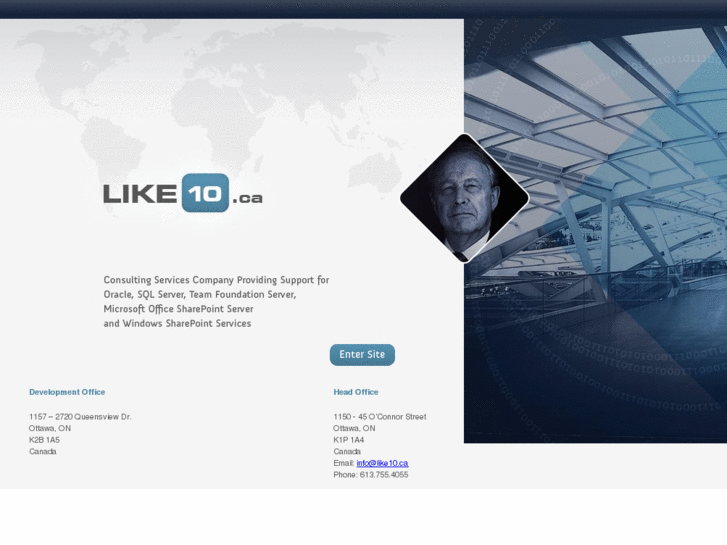This screenshot has height=545, width=727.
Task: Click the address line 1150 - 45 O'Connor Street
Action: [380, 417]
